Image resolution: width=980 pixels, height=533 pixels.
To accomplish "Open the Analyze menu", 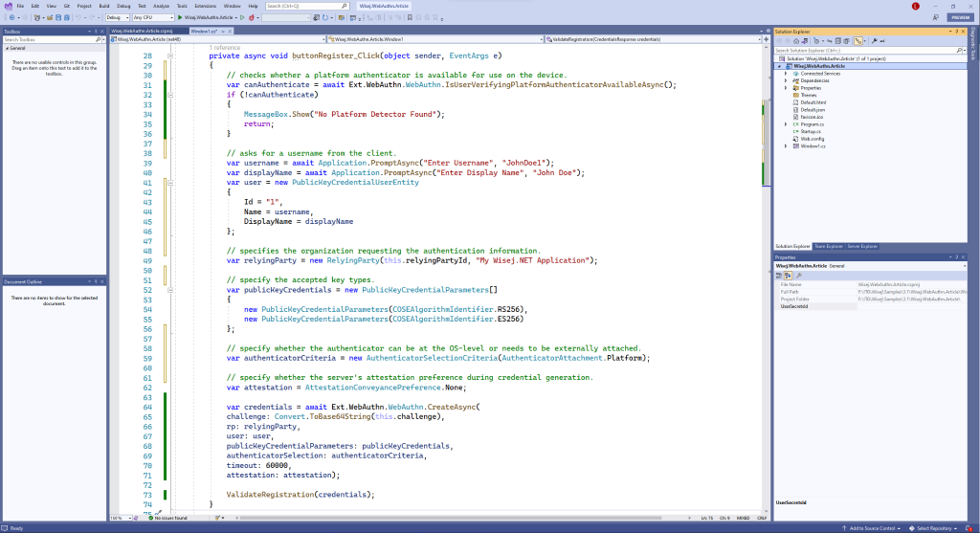I will coord(161,7).
